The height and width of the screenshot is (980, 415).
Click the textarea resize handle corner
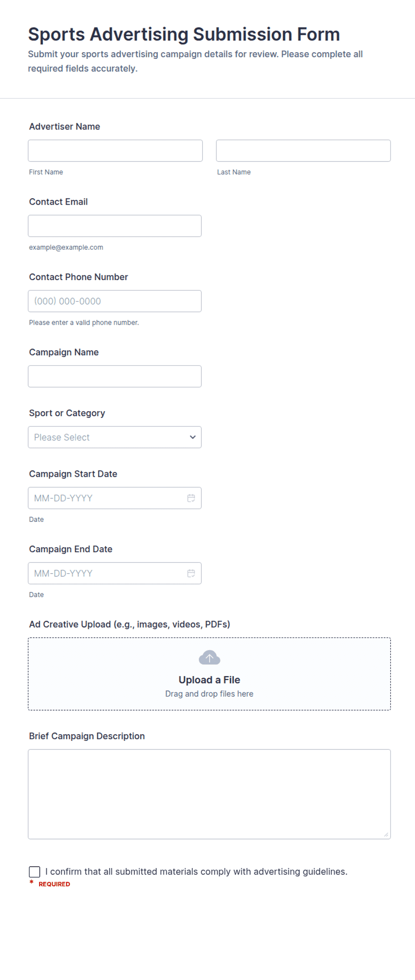click(x=386, y=835)
